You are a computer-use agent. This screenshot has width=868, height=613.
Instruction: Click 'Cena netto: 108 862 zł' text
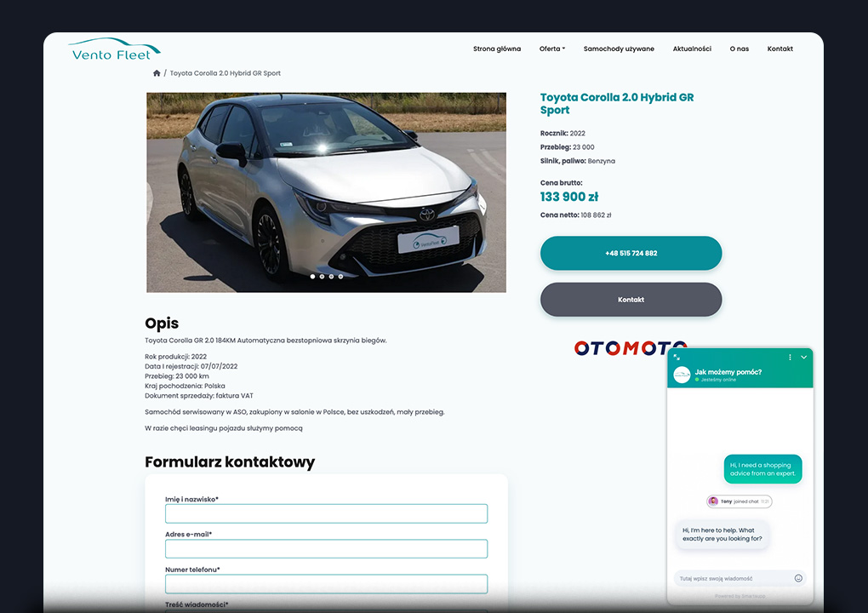[576, 215]
